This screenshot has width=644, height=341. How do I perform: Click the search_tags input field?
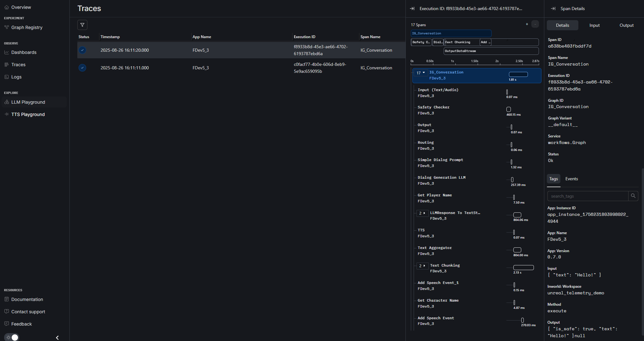588,196
